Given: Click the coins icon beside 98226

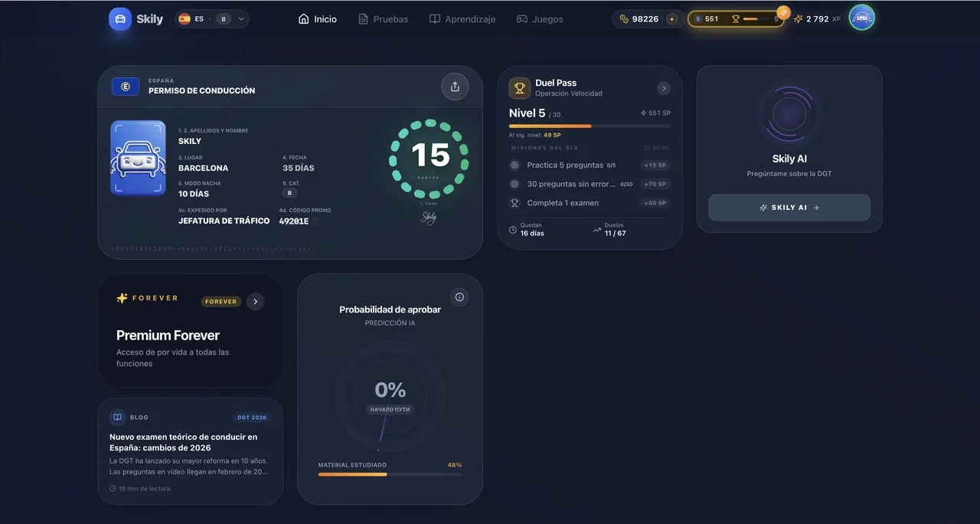Looking at the screenshot, I should point(624,19).
